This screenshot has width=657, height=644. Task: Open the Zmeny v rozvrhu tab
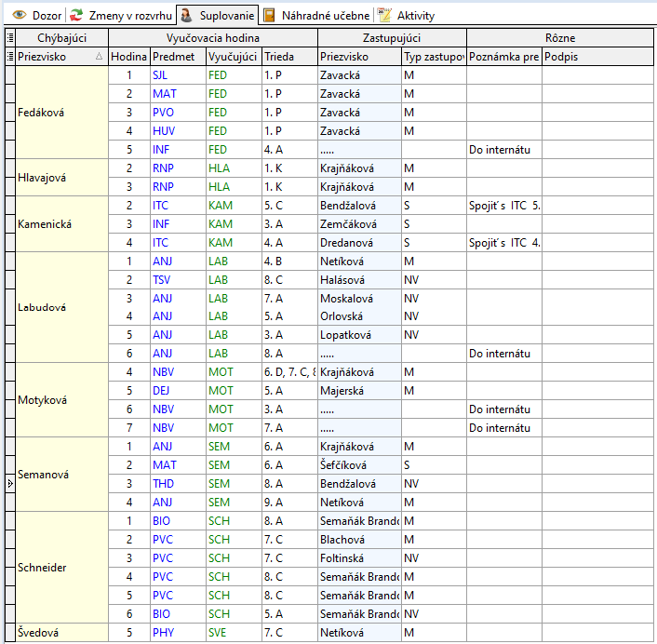coord(122,16)
